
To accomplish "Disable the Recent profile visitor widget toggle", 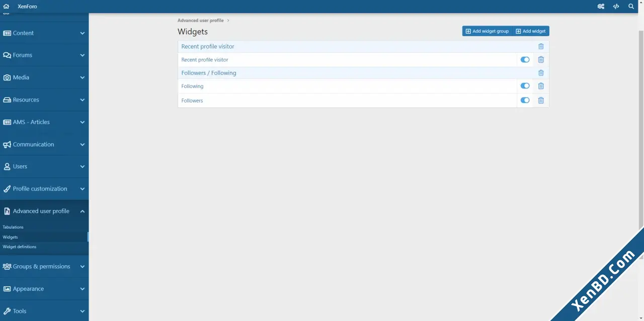I will click(525, 59).
